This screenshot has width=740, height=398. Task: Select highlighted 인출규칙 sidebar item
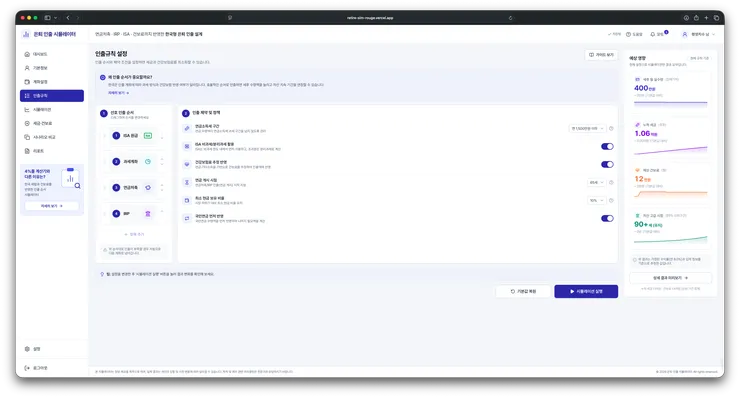[52, 95]
